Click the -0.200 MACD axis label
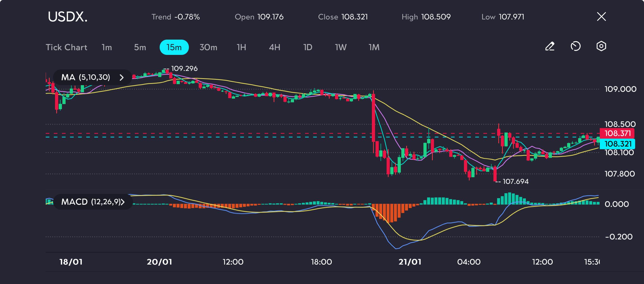The height and width of the screenshot is (284, 644). [x=619, y=237]
